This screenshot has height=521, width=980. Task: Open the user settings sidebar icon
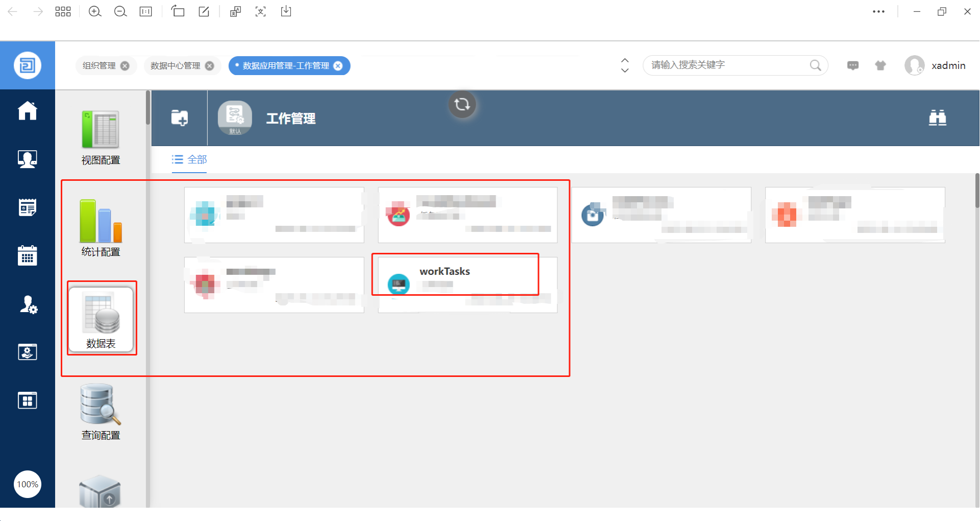tap(29, 304)
